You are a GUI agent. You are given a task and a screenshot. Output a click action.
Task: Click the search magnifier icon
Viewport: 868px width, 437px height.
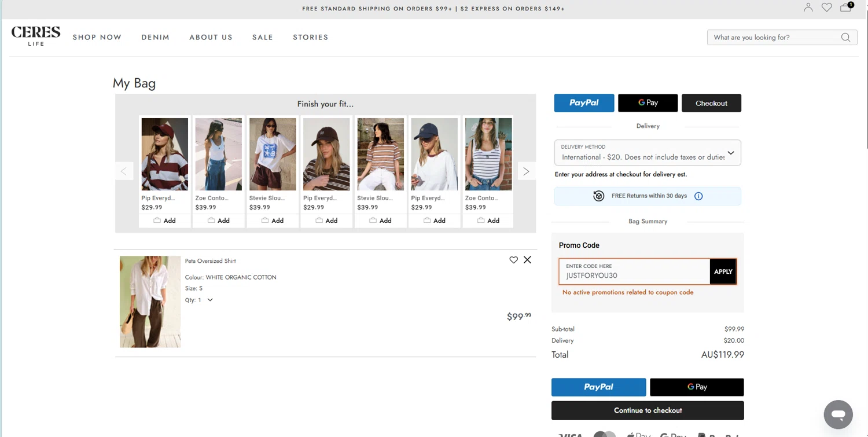coord(845,38)
